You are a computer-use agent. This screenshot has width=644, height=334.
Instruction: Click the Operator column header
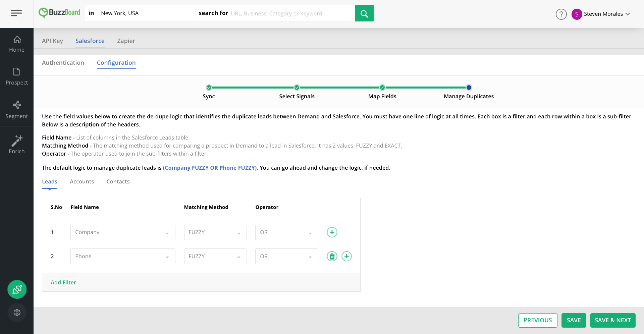point(267,207)
